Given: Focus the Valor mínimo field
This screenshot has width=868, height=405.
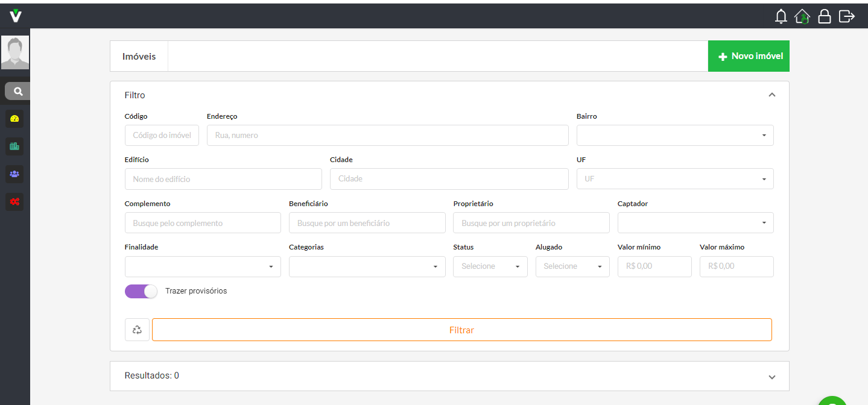Looking at the screenshot, I should [x=654, y=266].
